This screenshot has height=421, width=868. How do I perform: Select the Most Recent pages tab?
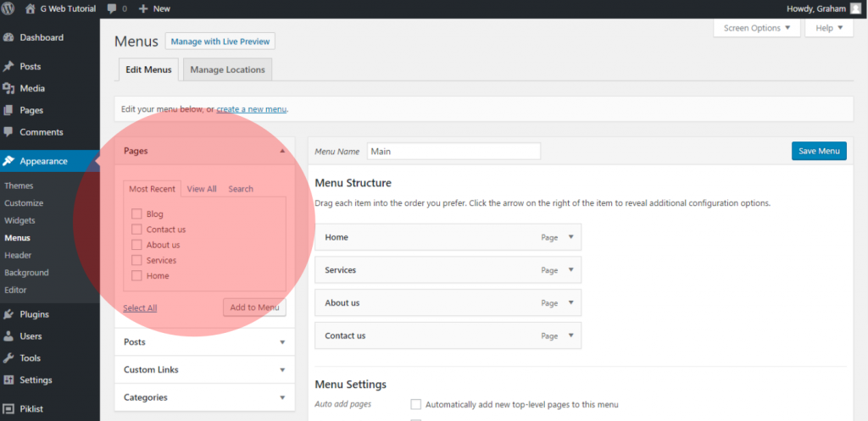[152, 189]
